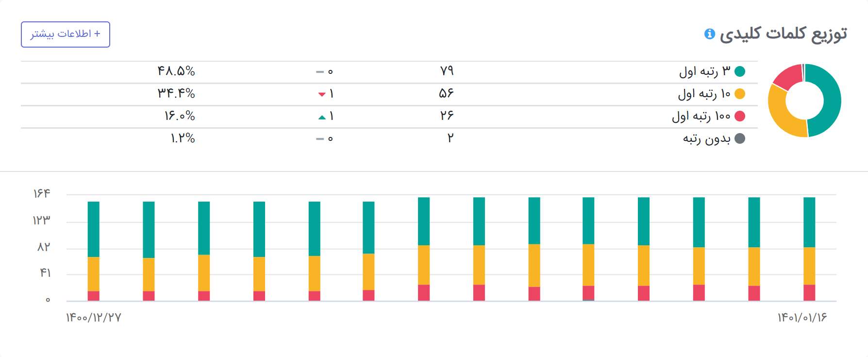Click the end date label ۱۴۰۱/۰۱/۱۶
868x357 pixels.
(802, 318)
